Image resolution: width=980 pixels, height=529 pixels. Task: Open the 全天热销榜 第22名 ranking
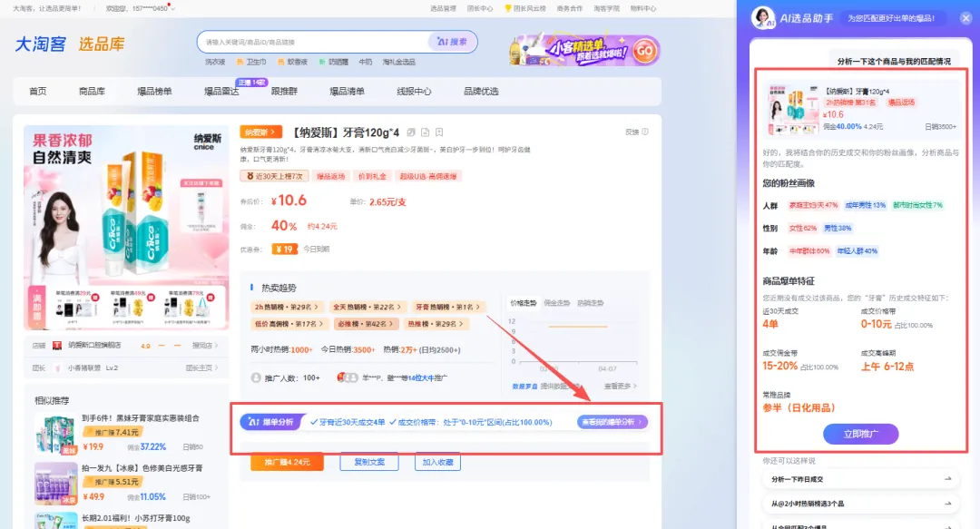coord(367,307)
